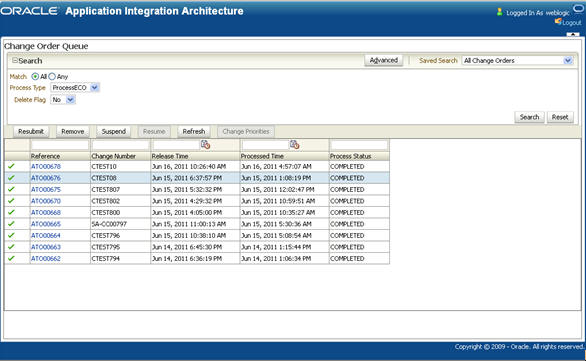Click green checkmark for ATO00675 row
Viewport: 586px width, 361px height.
coord(11,189)
